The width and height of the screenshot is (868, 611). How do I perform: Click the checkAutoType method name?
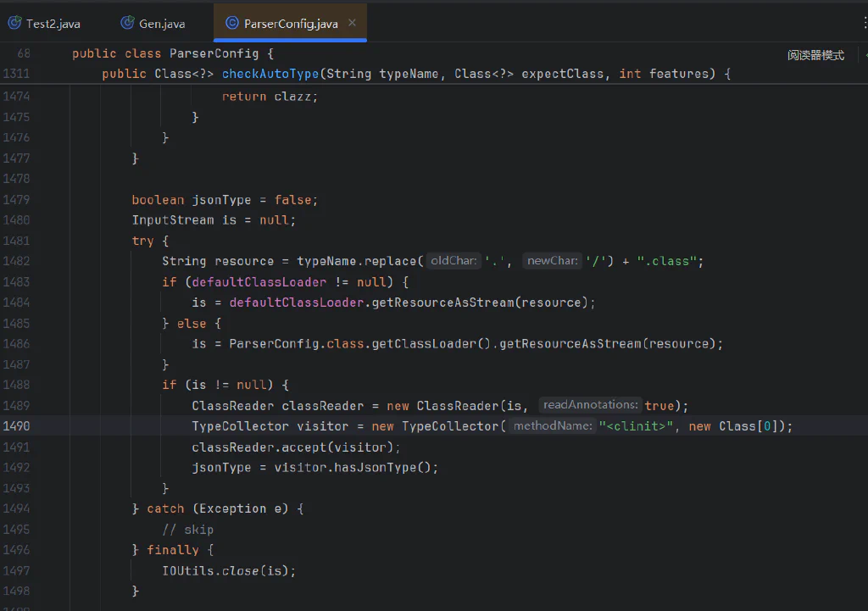[270, 74]
